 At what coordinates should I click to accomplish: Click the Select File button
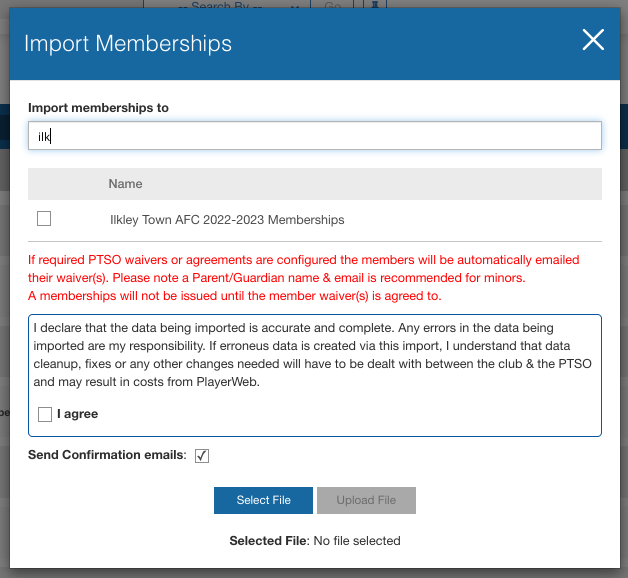(x=264, y=500)
